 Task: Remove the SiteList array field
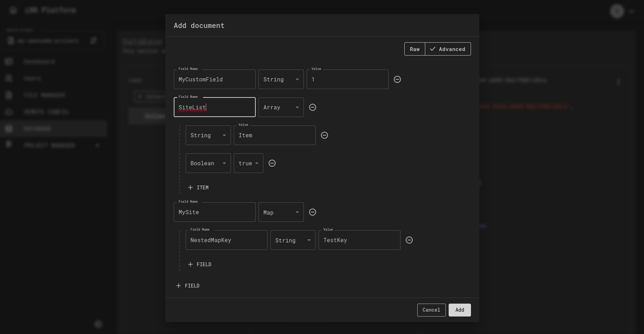click(313, 107)
